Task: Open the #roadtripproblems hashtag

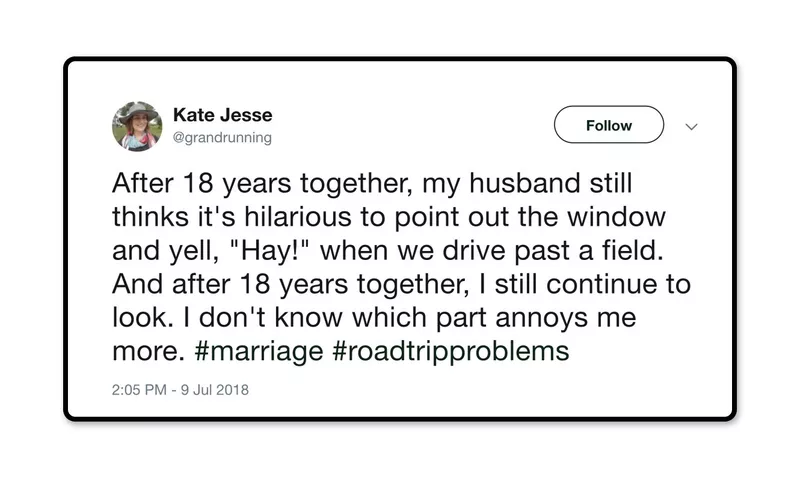Action: coord(451,351)
